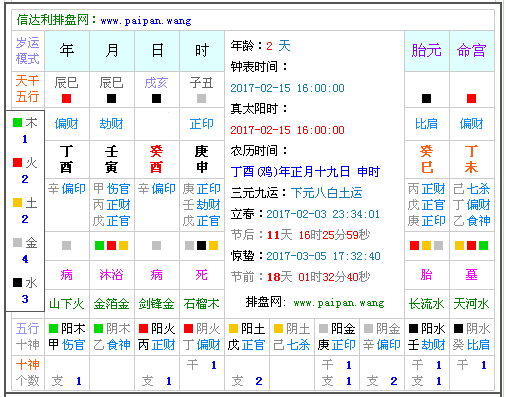Select the 时 column header
Screen dimensions: 506x397
pyautogui.click(x=202, y=51)
